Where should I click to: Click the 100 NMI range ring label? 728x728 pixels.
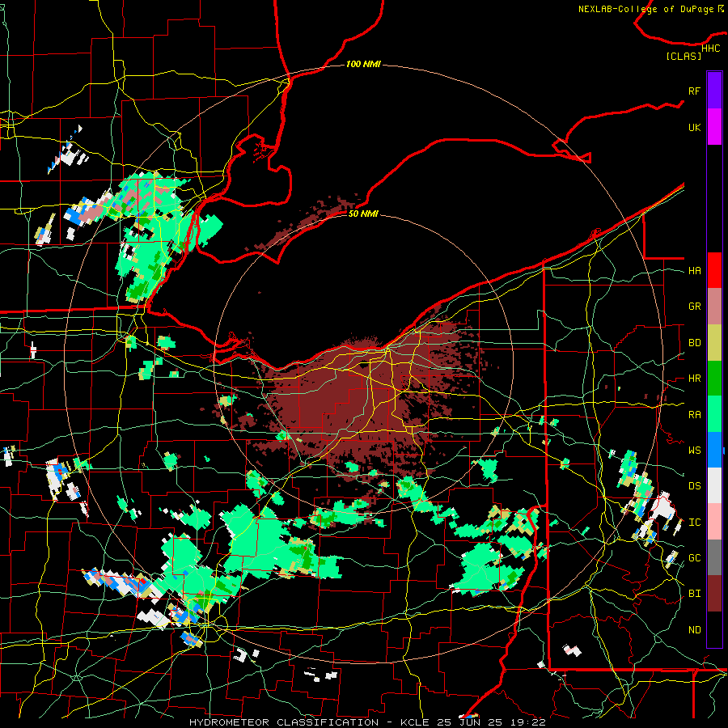click(x=363, y=64)
